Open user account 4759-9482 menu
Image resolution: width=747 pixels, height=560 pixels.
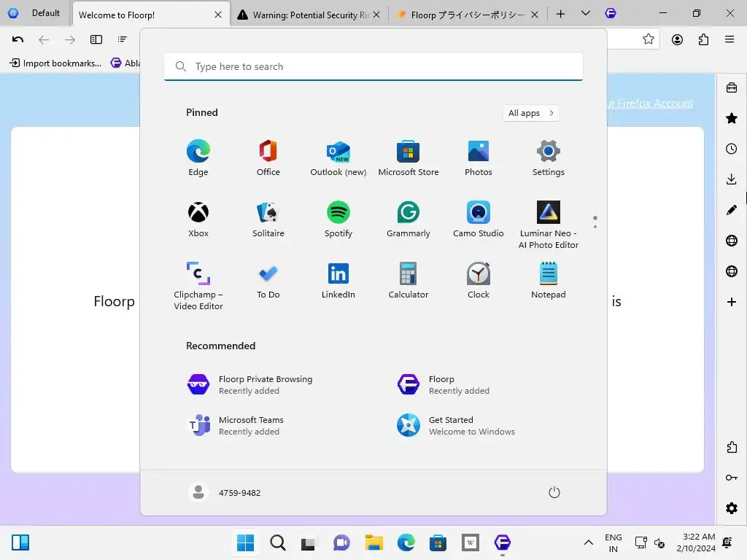click(225, 492)
